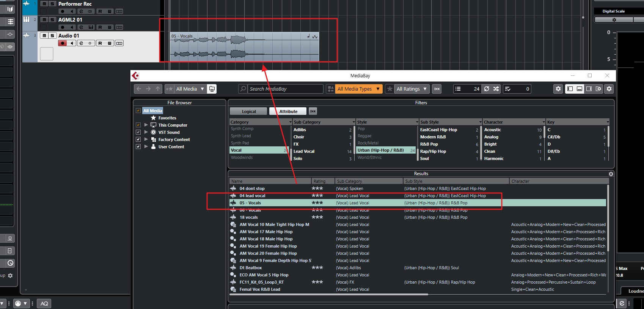This screenshot has width=644, height=309.
Task: Open MediaBay settings gear at far right
Action: (x=609, y=89)
